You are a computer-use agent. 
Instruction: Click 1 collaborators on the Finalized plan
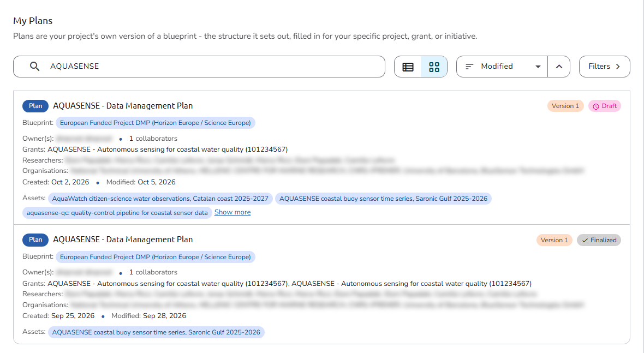pos(153,273)
